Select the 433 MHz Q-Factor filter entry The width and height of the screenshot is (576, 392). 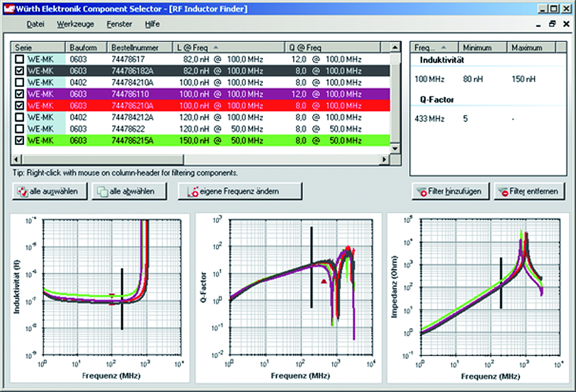pyautogui.click(x=429, y=118)
